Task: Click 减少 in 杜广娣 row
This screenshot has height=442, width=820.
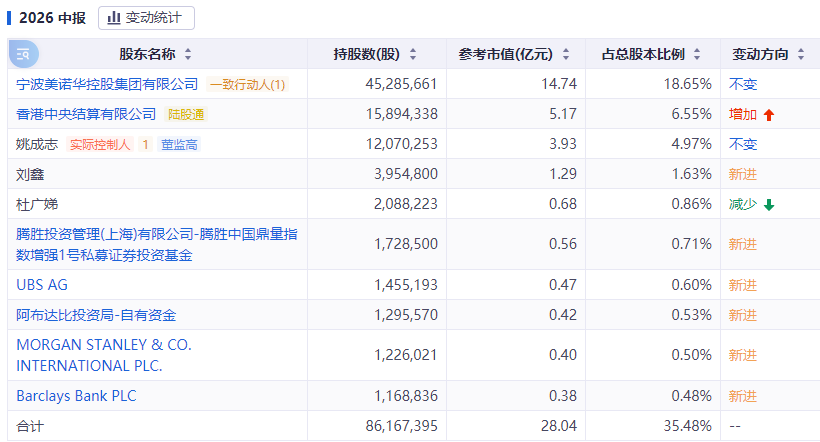Action: (743, 204)
